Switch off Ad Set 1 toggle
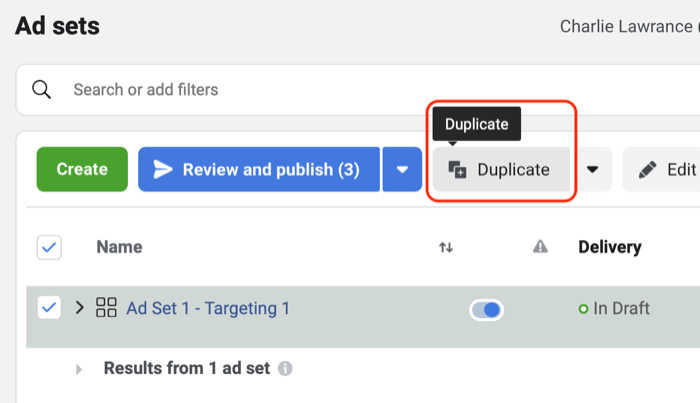This screenshot has width=700, height=403. [x=486, y=310]
